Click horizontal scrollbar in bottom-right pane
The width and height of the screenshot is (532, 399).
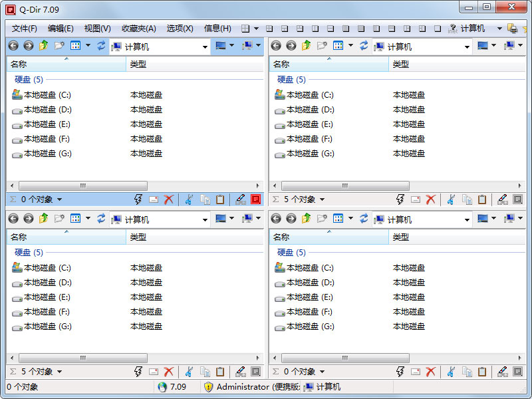tap(345, 358)
